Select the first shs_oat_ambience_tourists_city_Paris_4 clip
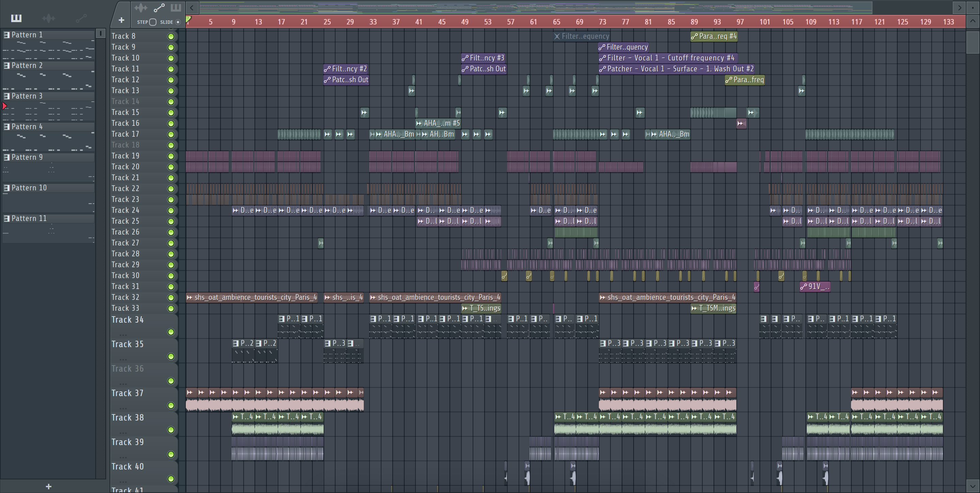980x493 pixels. (x=252, y=297)
